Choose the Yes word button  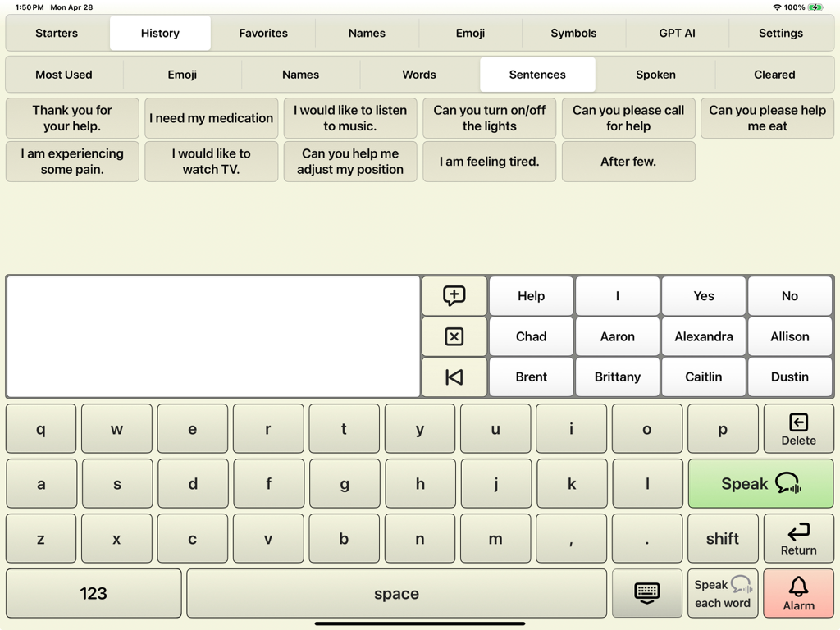point(703,296)
